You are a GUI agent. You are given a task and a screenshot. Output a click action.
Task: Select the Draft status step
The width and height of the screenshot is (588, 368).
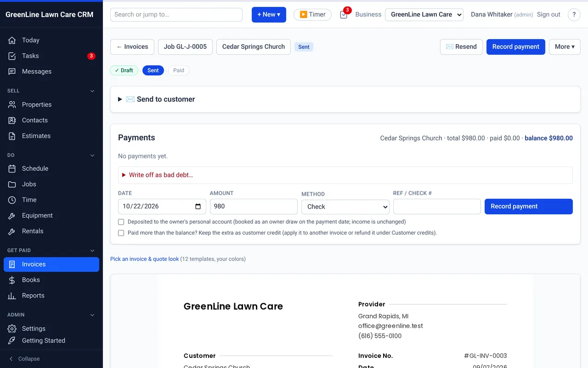124,70
